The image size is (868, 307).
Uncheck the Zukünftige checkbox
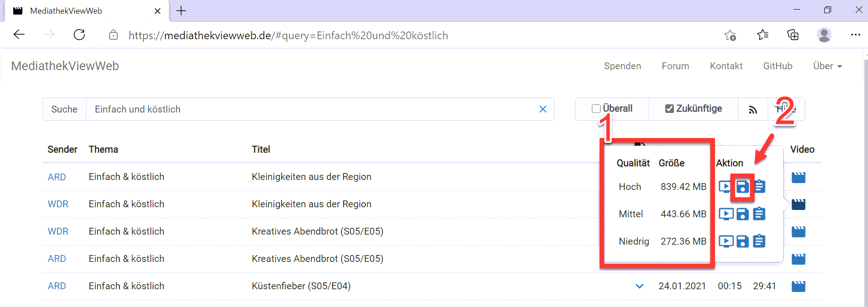(669, 108)
